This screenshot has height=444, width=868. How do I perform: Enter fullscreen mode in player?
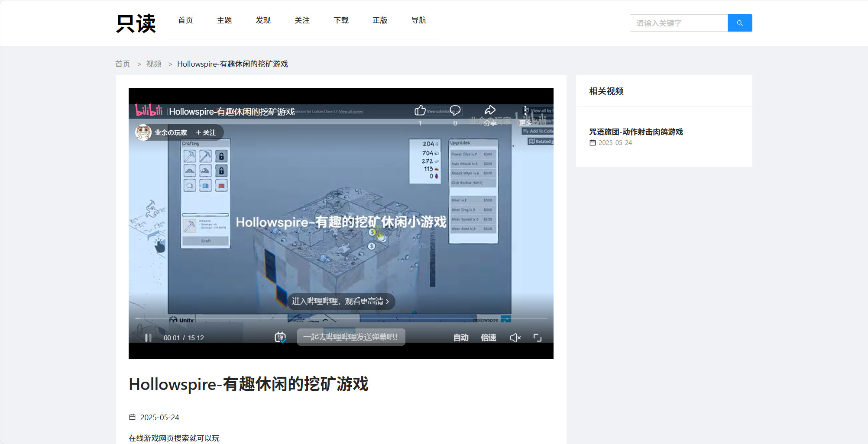pyautogui.click(x=538, y=338)
